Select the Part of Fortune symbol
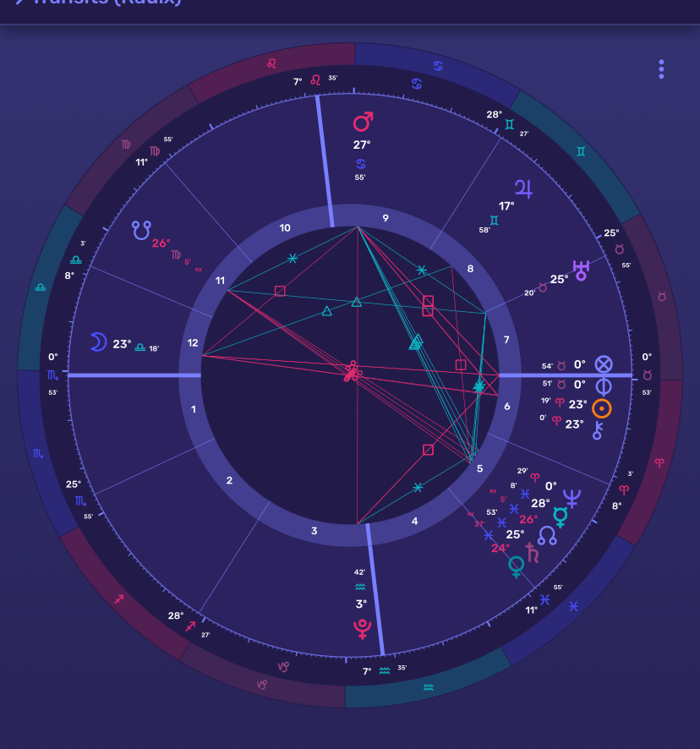Viewport: 700px width, 749px height. coord(604,364)
